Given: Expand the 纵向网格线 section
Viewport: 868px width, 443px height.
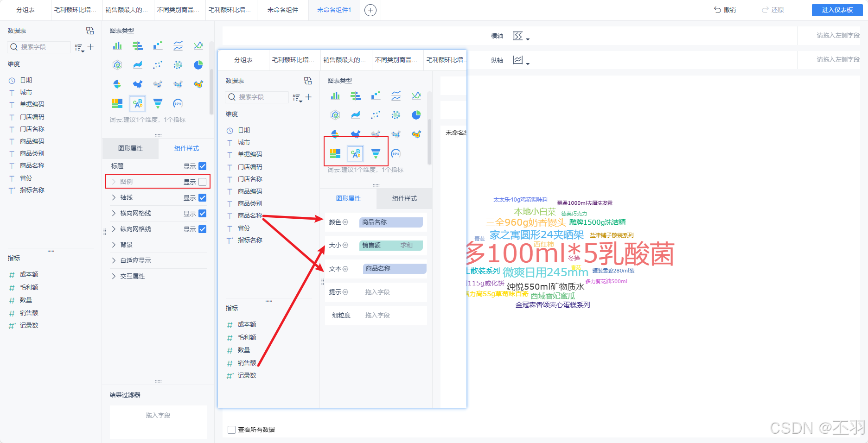Looking at the screenshot, I should pyautogui.click(x=114, y=229).
